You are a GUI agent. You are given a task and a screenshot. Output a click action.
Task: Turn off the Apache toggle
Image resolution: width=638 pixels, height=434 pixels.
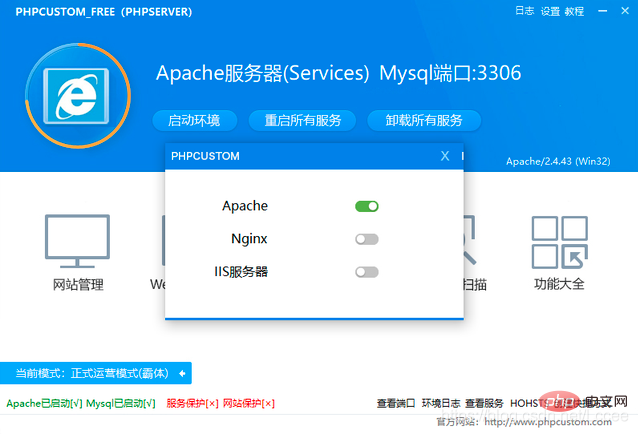[367, 206]
